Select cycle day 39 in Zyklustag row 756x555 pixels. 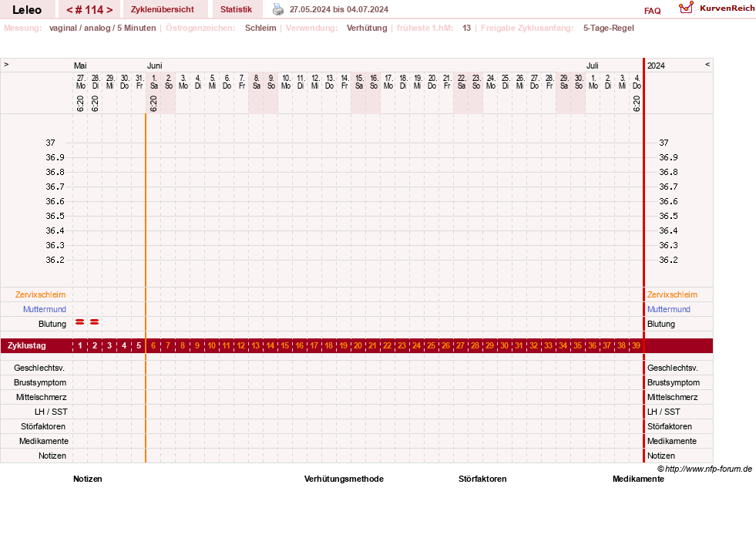(637, 346)
